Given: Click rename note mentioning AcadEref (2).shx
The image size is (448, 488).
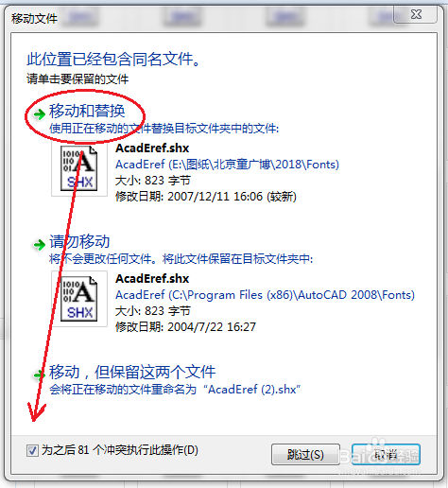Looking at the screenshot, I should coord(175,390).
